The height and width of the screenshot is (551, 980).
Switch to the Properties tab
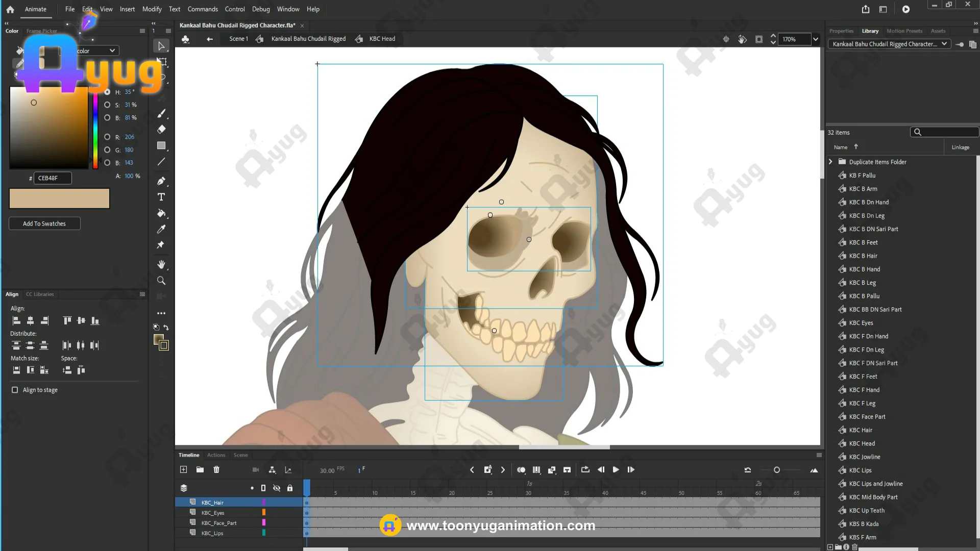841,31
